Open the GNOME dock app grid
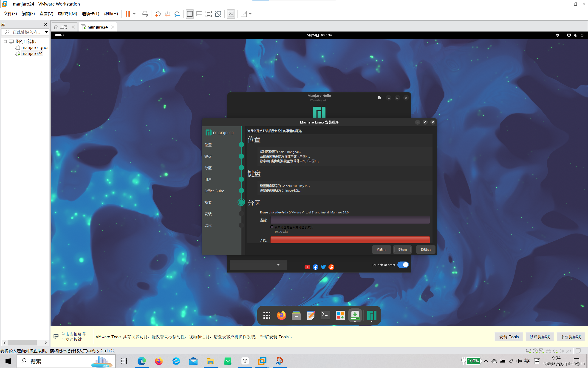The width and height of the screenshot is (588, 368). [x=267, y=315]
